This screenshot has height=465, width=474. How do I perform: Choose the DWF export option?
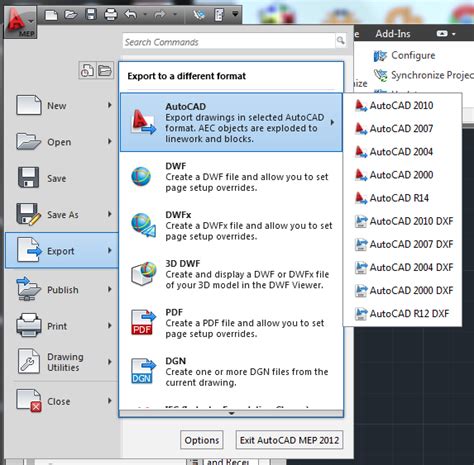pyautogui.click(x=231, y=177)
